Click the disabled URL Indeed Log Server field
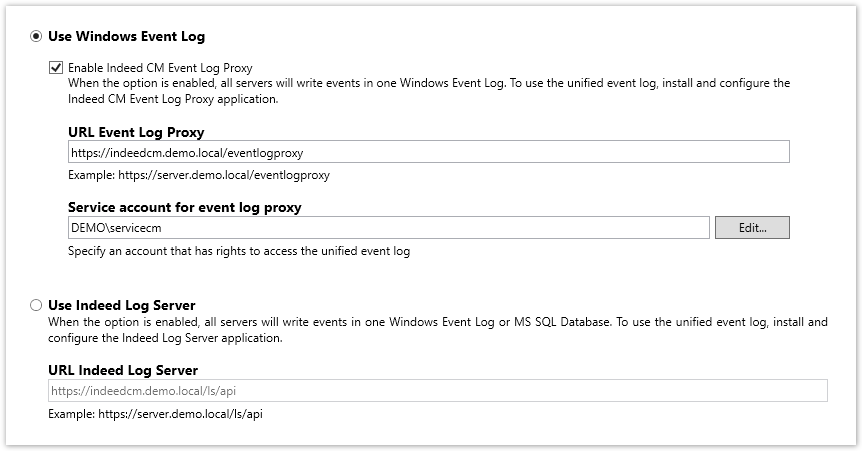862x451 pixels. 438,390
